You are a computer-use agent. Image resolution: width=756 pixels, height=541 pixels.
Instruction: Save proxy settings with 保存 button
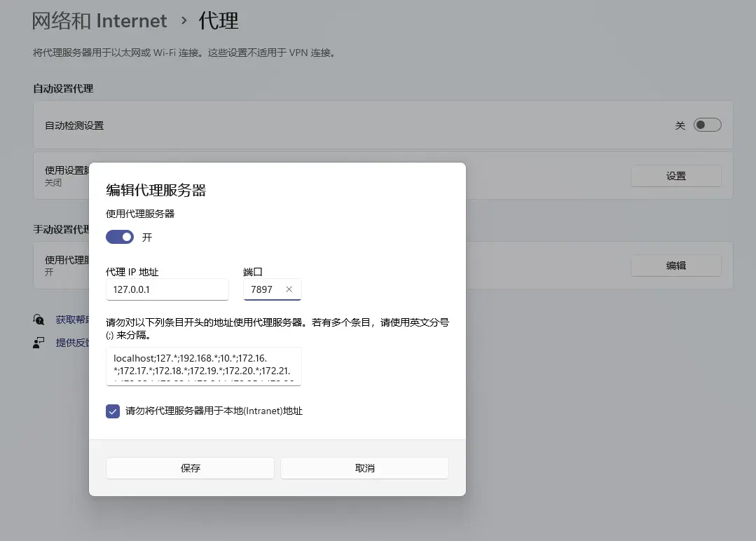190,468
